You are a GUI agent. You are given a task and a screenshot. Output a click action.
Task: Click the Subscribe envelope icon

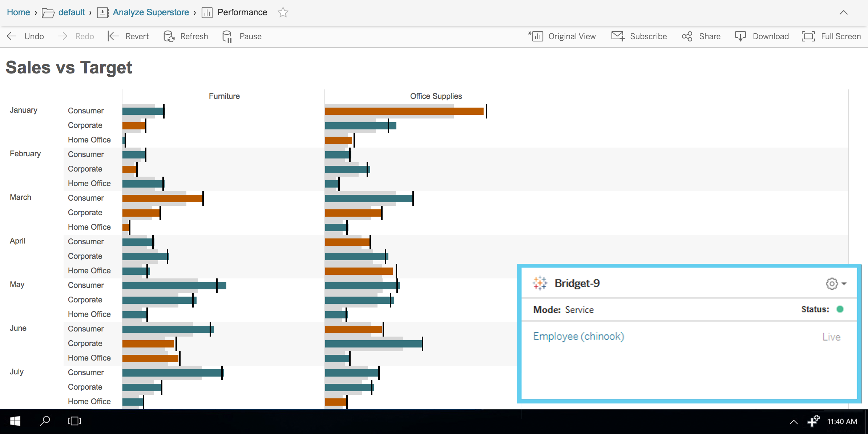coord(618,36)
